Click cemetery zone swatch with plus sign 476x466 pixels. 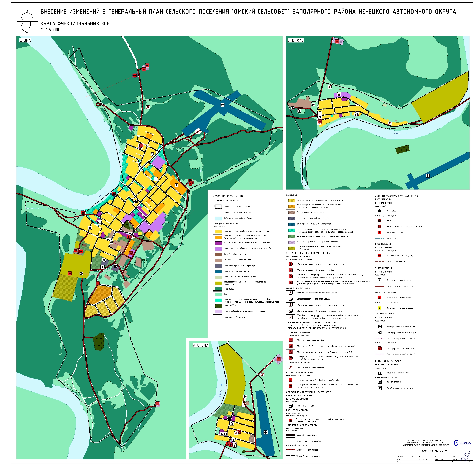(x=218, y=306)
